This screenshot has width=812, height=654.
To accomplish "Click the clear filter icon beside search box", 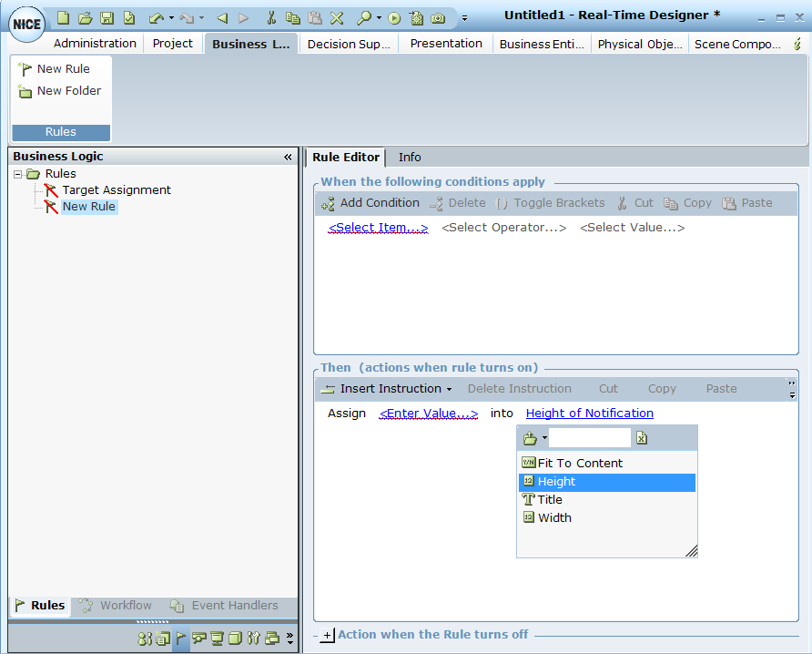I will (x=642, y=438).
